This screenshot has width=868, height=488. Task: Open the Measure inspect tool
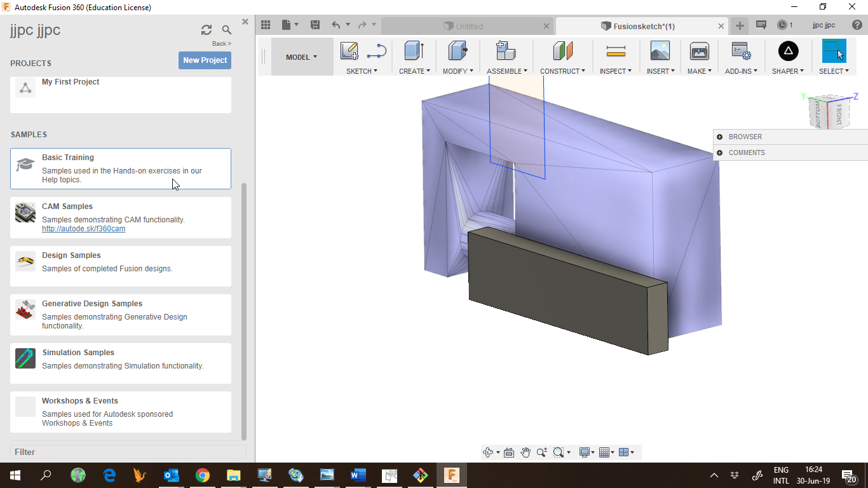(x=616, y=51)
